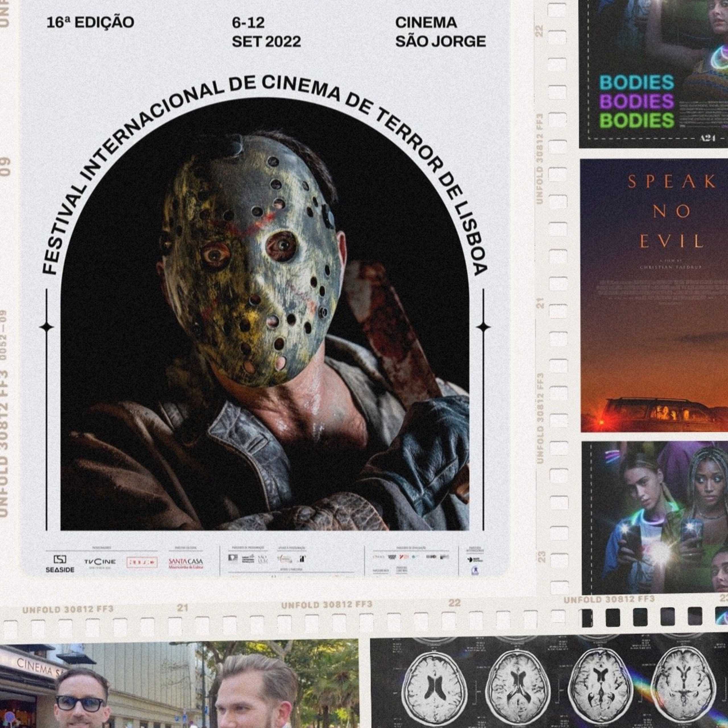Click the '16ª Edição' heading text
The width and height of the screenshot is (728, 728).
90,23
